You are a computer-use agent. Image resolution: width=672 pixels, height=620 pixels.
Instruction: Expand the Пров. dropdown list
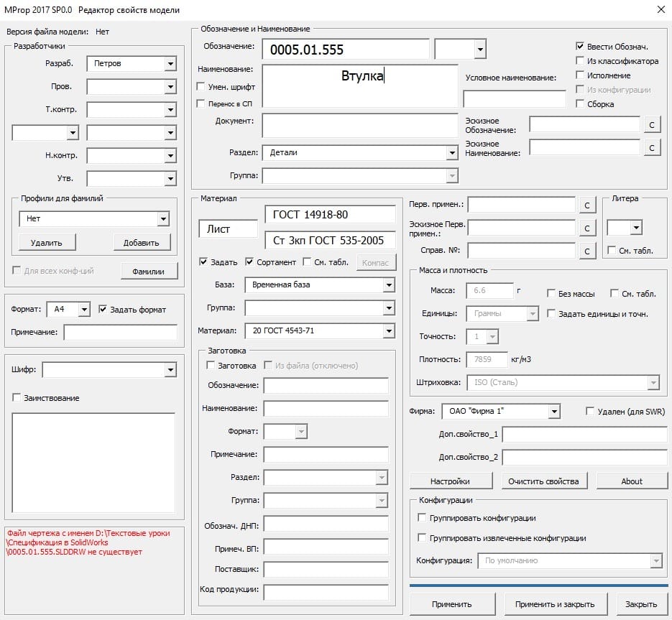170,86
